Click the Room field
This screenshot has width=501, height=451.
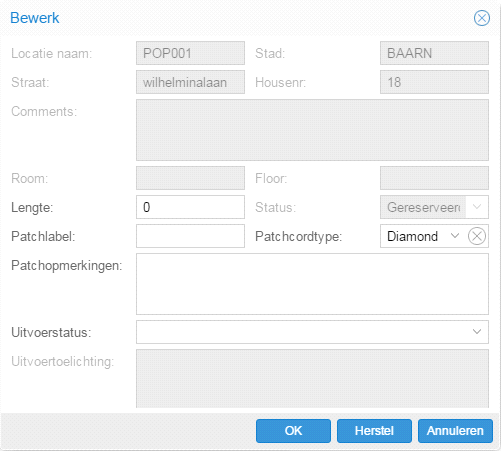pos(190,178)
